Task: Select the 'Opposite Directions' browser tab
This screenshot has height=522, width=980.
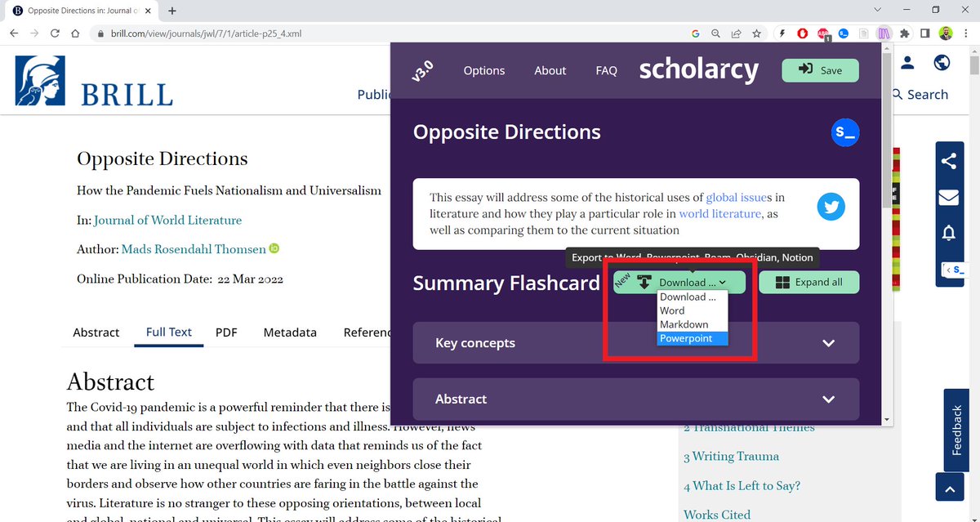Action: tap(78, 11)
